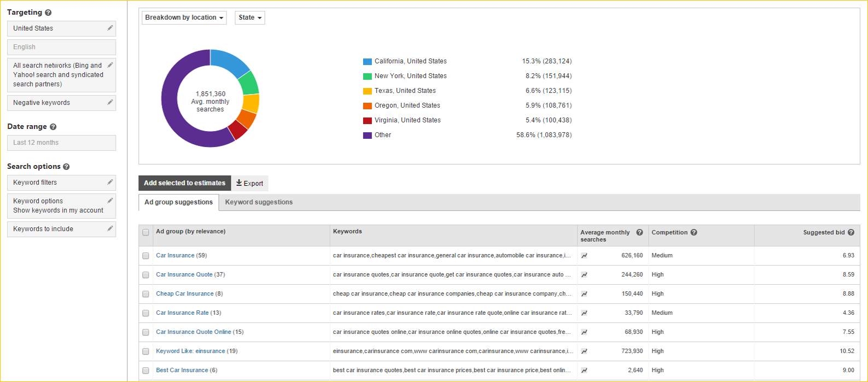Click trend chart icon for Car Insurance row
The width and height of the screenshot is (868, 382).
tap(584, 256)
